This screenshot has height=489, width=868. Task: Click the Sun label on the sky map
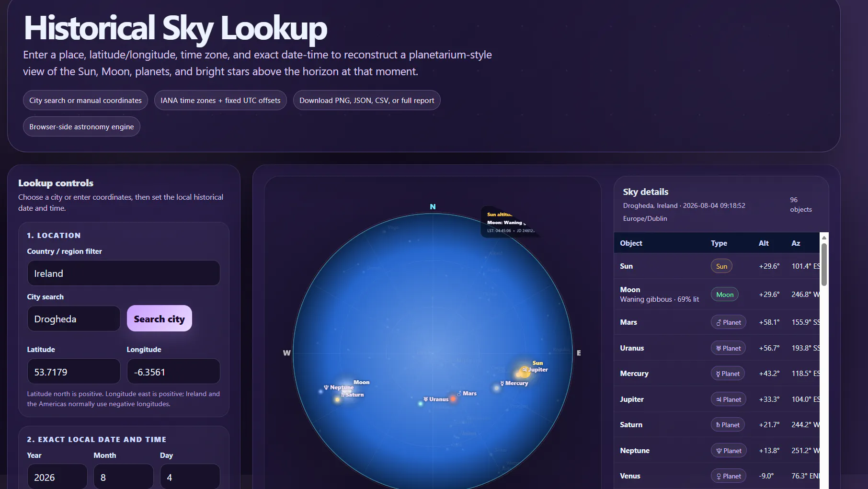537,363
